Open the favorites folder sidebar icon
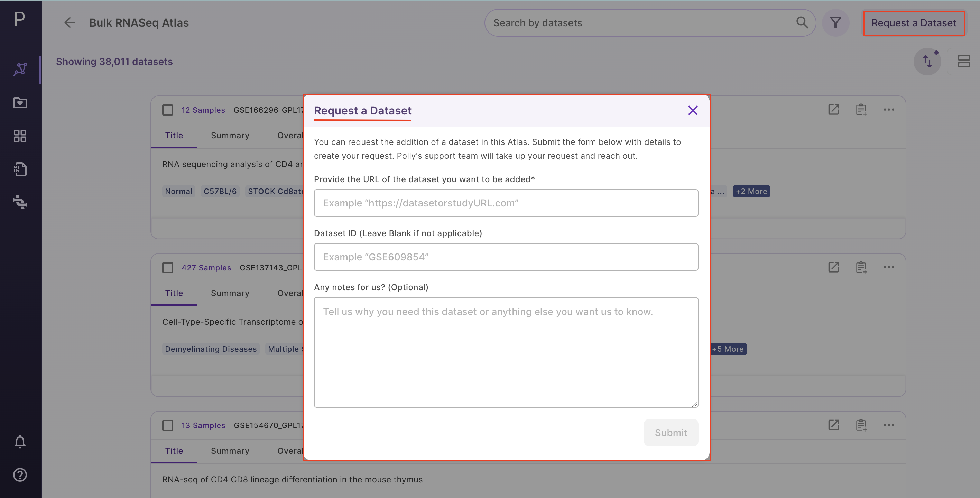The image size is (980, 498). [x=20, y=103]
